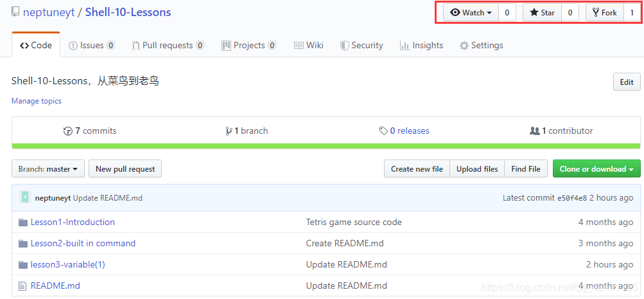This screenshot has height=299, width=644.
Task: Open commit hash e50f4e8
Action: tap(572, 198)
